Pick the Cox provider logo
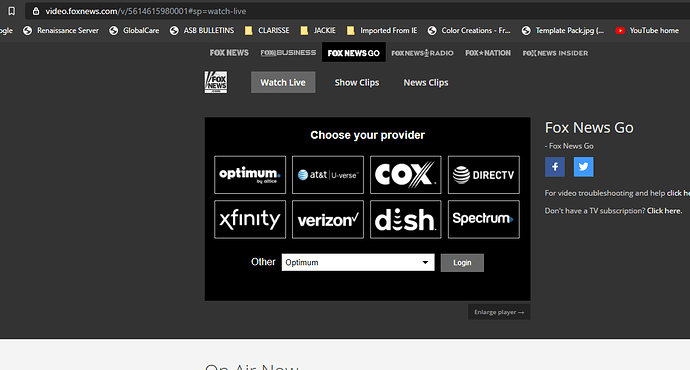690x370 pixels. click(x=406, y=175)
